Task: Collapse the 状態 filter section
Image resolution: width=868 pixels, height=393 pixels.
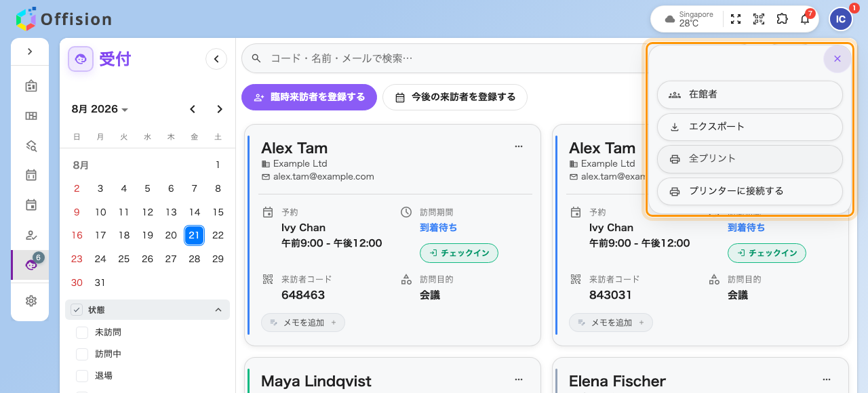Action: [x=218, y=310]
